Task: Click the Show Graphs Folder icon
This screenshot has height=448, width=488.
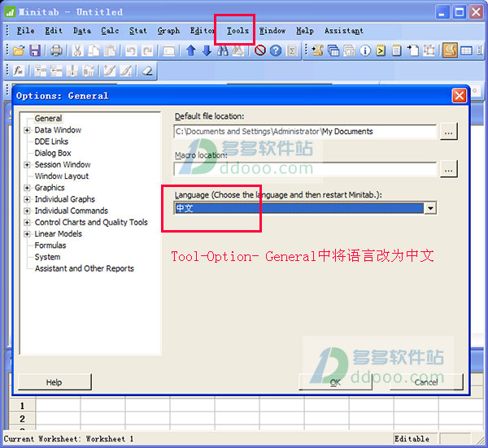Action: (x=350, y=50)
